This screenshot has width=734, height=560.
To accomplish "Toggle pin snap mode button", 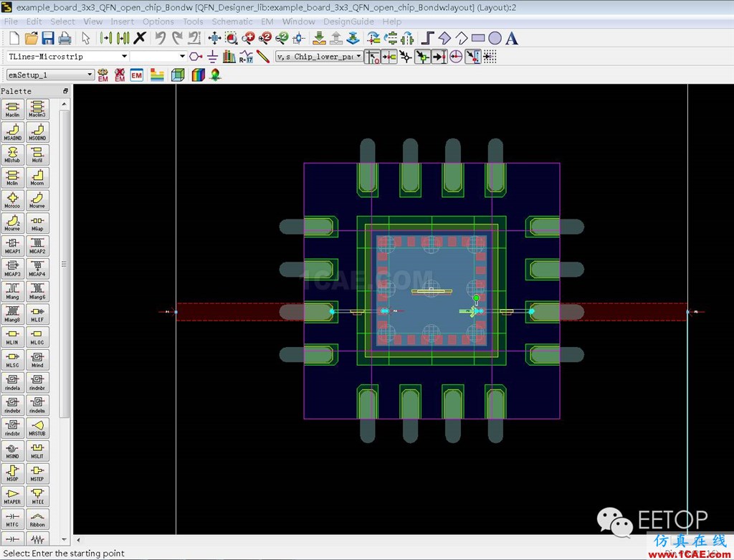I will pos(389,57).
